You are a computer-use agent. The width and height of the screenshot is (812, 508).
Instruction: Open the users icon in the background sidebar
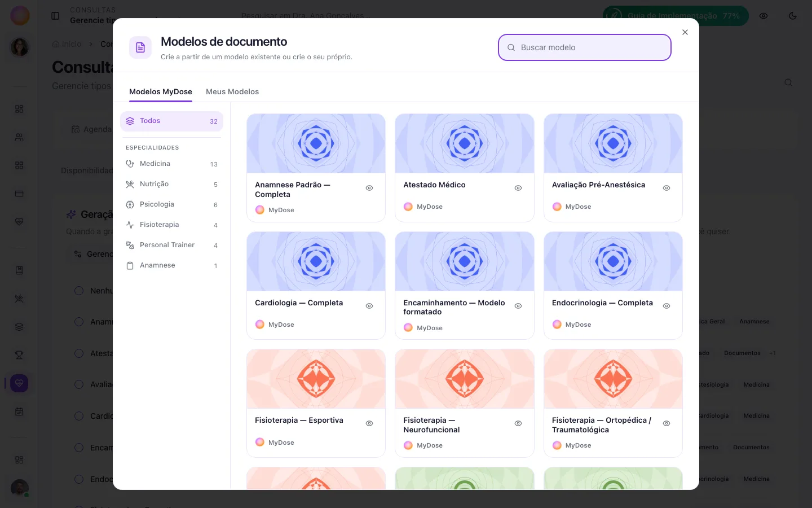19,137
